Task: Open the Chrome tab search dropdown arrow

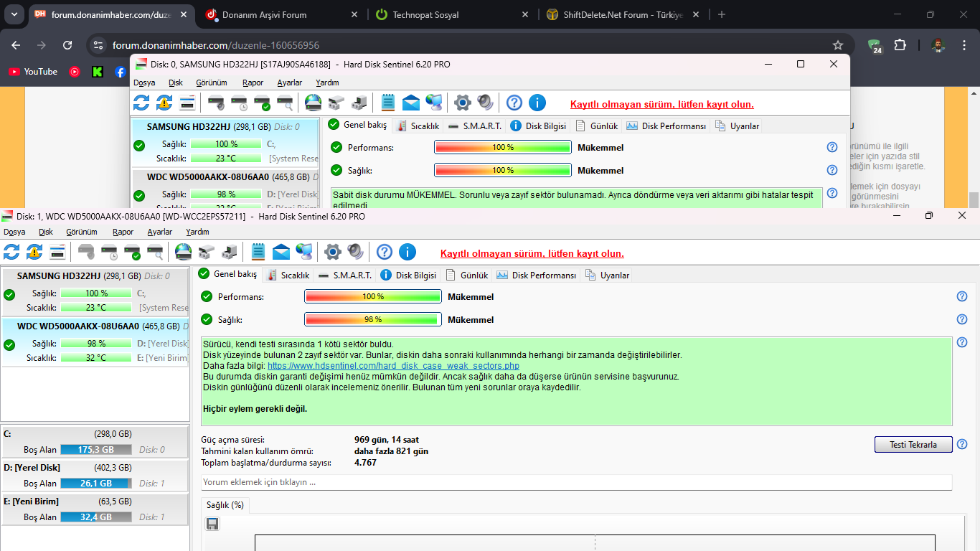Action: click(16, 14)
